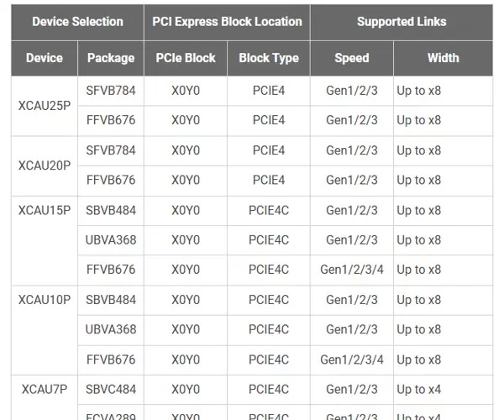Click the Supported Links header cell
Image resolution: width=504 pixels, height=420 pixels.
pyautogui.click(x=402, y=22)
